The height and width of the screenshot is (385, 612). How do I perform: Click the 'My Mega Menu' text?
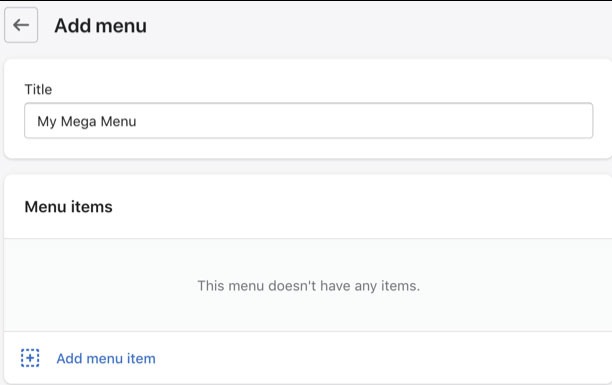[x=87, y=121]
